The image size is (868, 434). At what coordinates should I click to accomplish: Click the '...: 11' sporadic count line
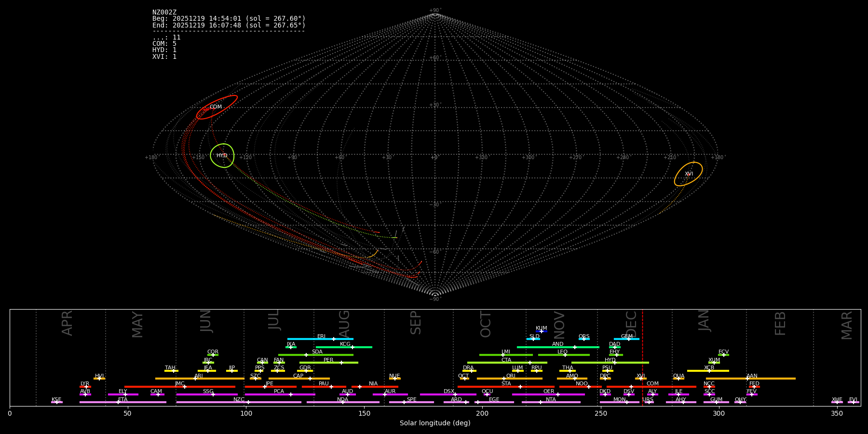click(x=166, y=37)
